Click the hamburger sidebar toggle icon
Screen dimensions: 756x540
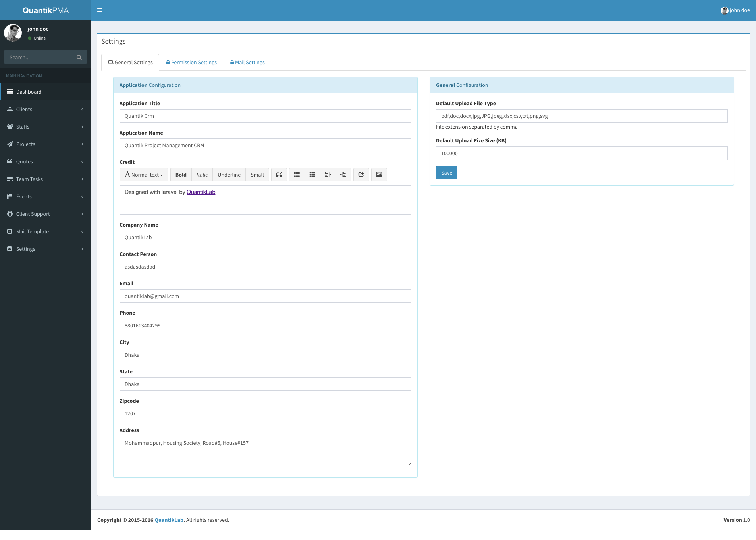[x=100, y=10]
